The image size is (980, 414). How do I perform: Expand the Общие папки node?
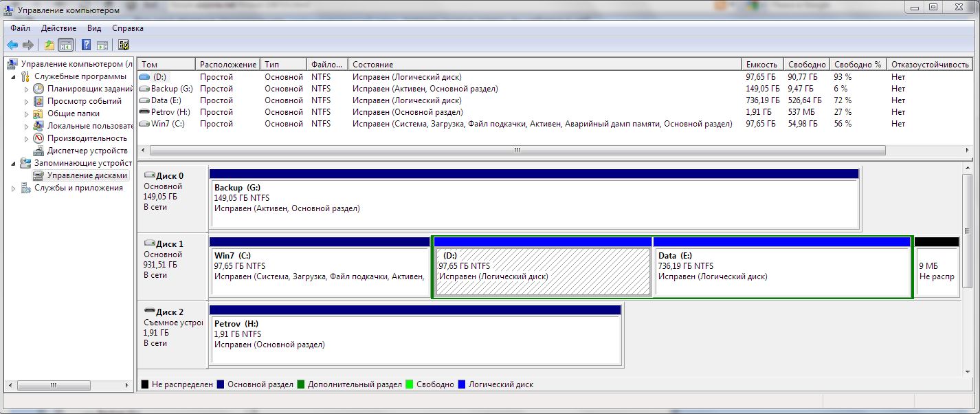[x=27, y=113]
